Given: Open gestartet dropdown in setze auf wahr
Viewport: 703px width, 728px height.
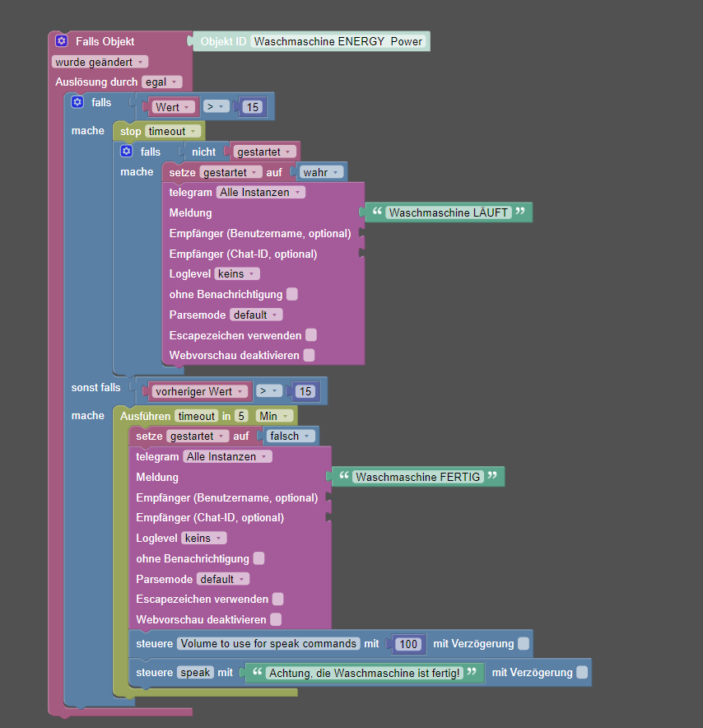Looking at the screenshot, I should coord(230,172).
